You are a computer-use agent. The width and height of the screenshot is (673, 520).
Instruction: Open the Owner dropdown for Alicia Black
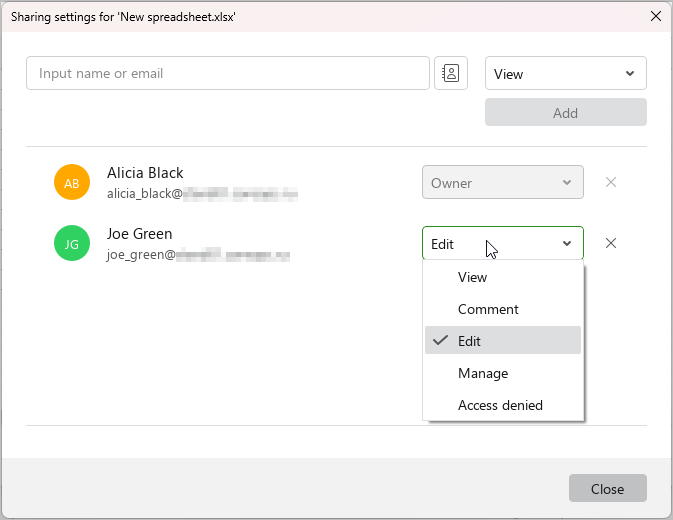[503, 182]
